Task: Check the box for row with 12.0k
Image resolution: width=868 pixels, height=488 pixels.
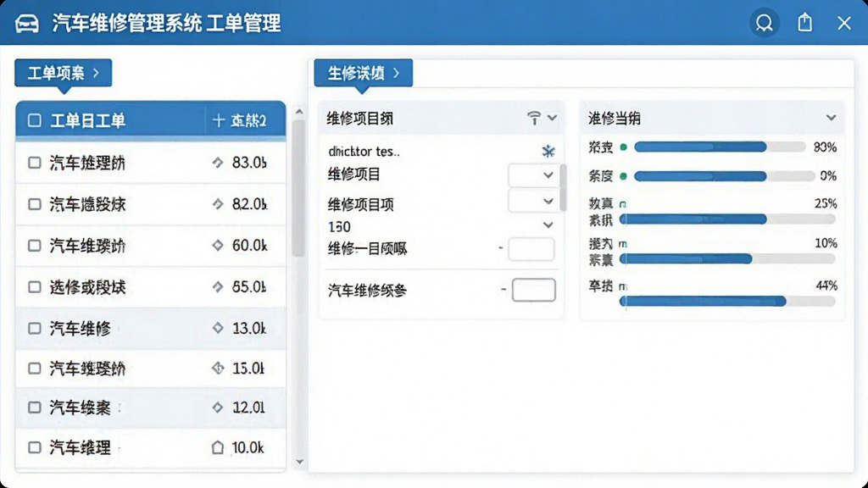Action: click(x=34, y=408)
